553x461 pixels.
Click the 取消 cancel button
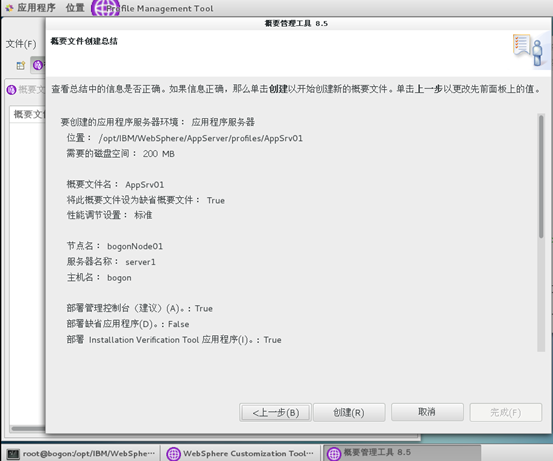pyautogui.click(x=427, y=412)
